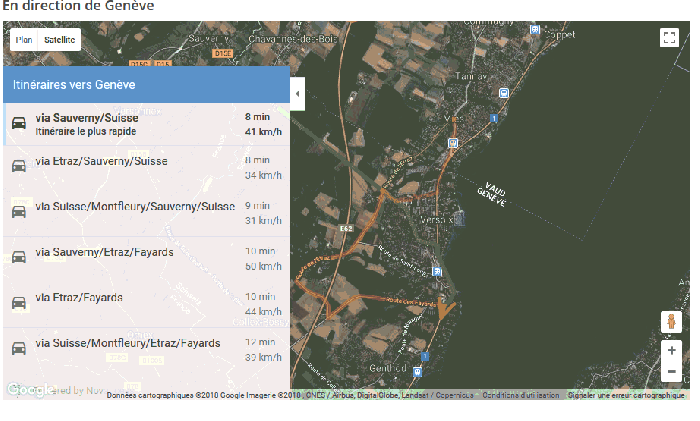The width and height of the screenshot is (700, 421).
Task: Click the Google logo
Action: (30, 390)
